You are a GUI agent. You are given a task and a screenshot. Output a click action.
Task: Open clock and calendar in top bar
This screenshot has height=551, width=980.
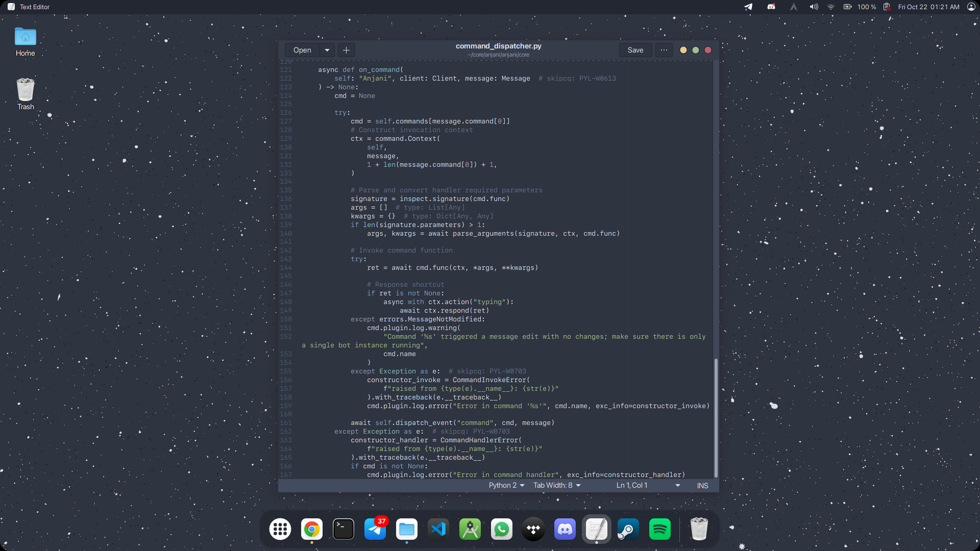(x=928, y=7)
